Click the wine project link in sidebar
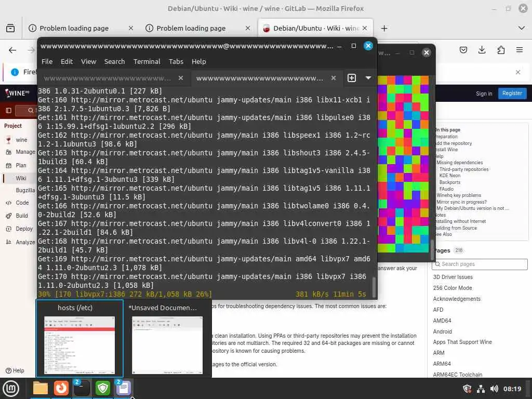Image resolution: width=532 pixels, height=399 pixels. pos(21,140)
